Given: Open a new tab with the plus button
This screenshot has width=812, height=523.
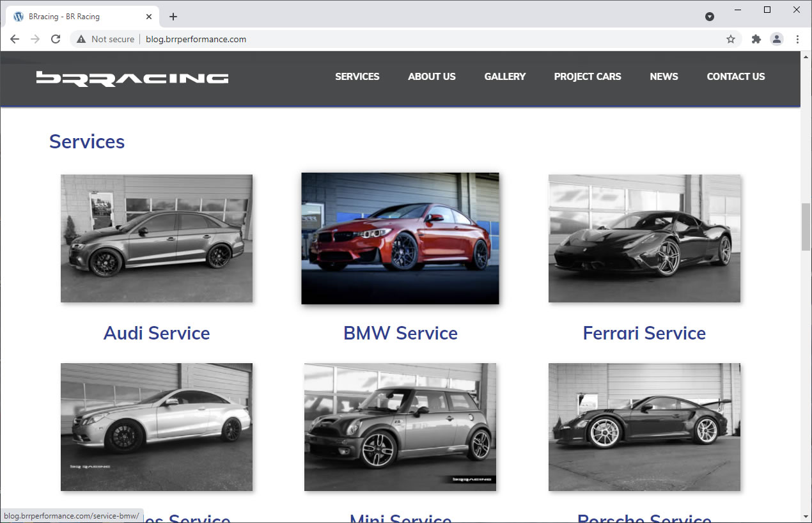Looking at the screenshot, I should (x=173, y=17).
